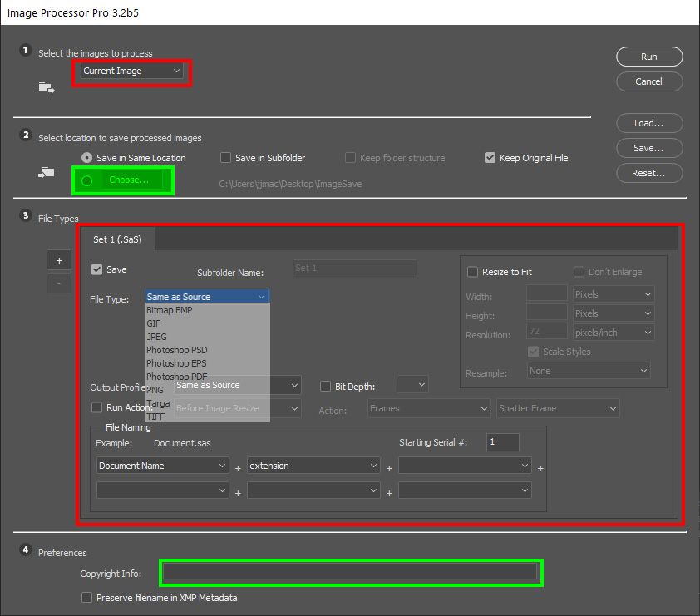
Task: Open the Spatter Frame action dropdown
Action: [558, 408]
